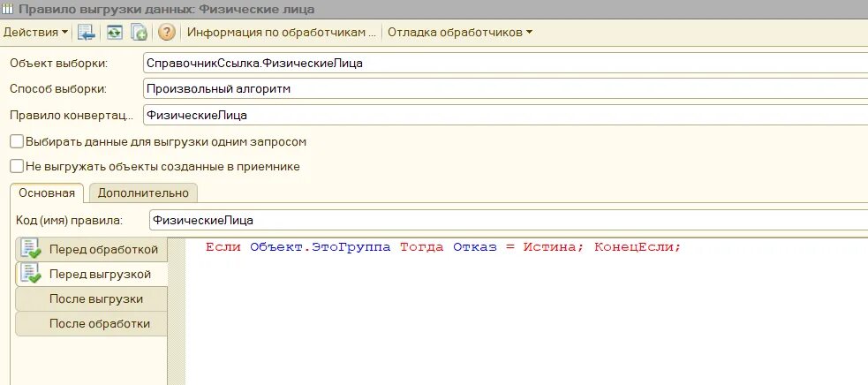The width and height of the screenshot is (868, 385).
Task: Click the green refresh toolbar icon
Action: [115, 32]
